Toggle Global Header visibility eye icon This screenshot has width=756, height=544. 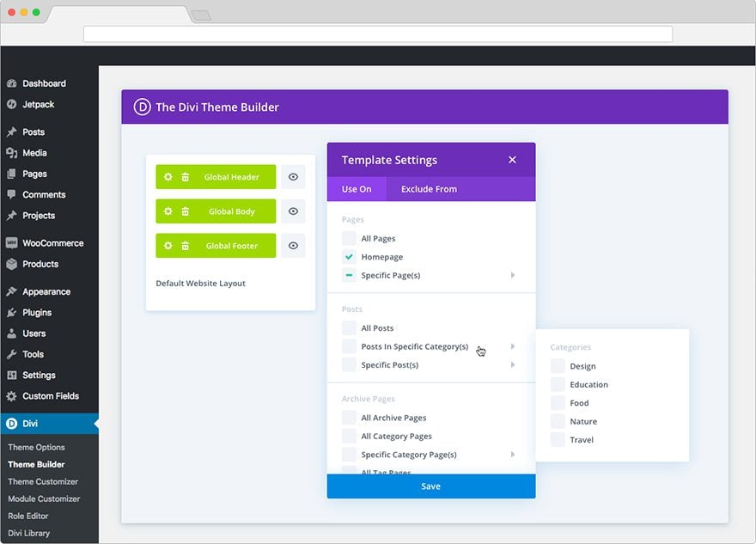pos(293,177)
